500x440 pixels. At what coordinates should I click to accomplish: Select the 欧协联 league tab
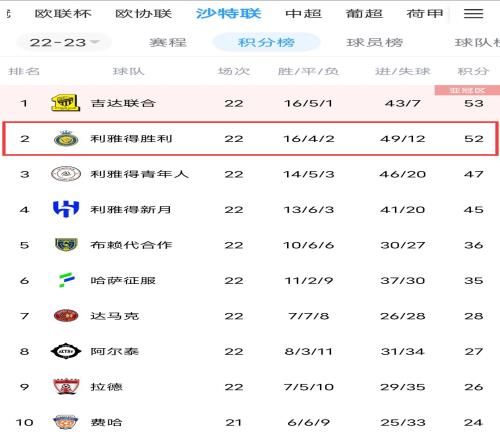[143, 14]
